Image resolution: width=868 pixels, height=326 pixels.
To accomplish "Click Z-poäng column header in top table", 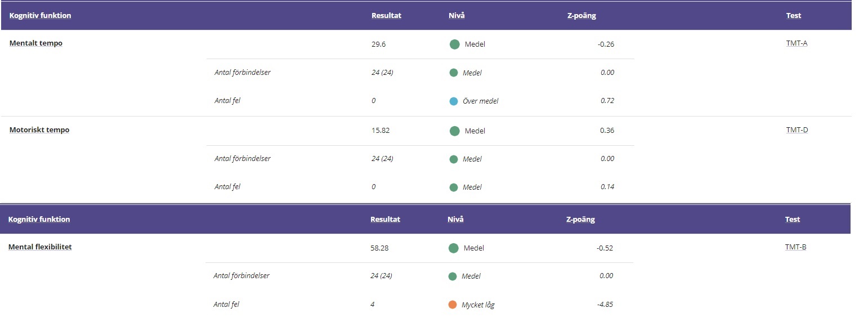I will (x=581, y=16).
